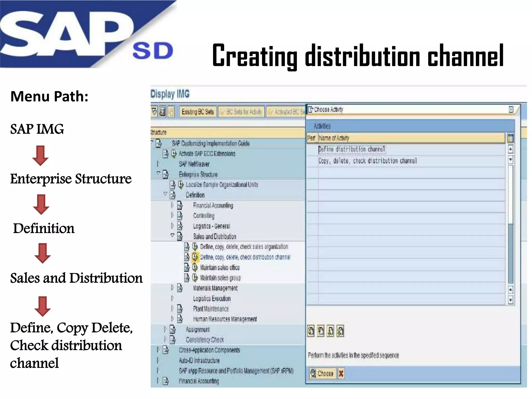Select SAP xApp Resource and Portfolio Management item
The height and width of the screenshot is (399, 532).
click(236, 371)
